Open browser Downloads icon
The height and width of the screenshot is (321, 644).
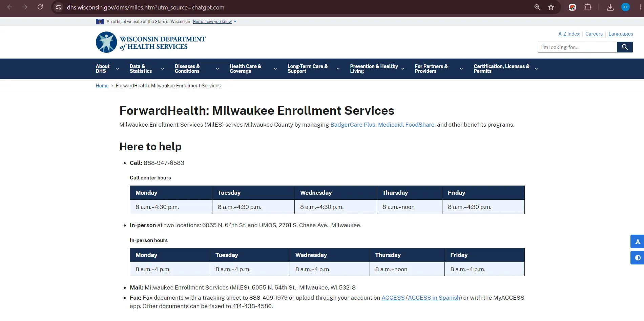pyautogui.click(x=610, y=7)
